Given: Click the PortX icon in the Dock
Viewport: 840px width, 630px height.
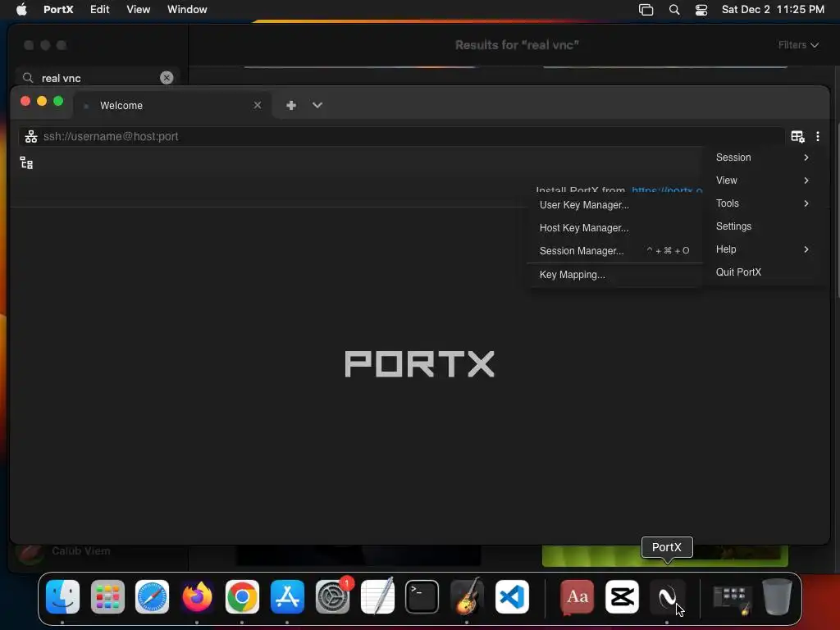Looking at the screenshot, I should point(667,596).
